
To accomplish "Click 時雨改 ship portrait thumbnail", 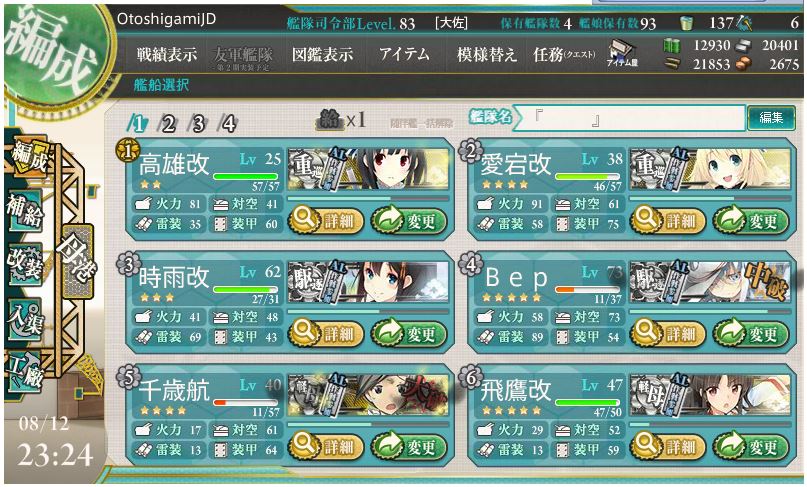I will tap(367, 282).
